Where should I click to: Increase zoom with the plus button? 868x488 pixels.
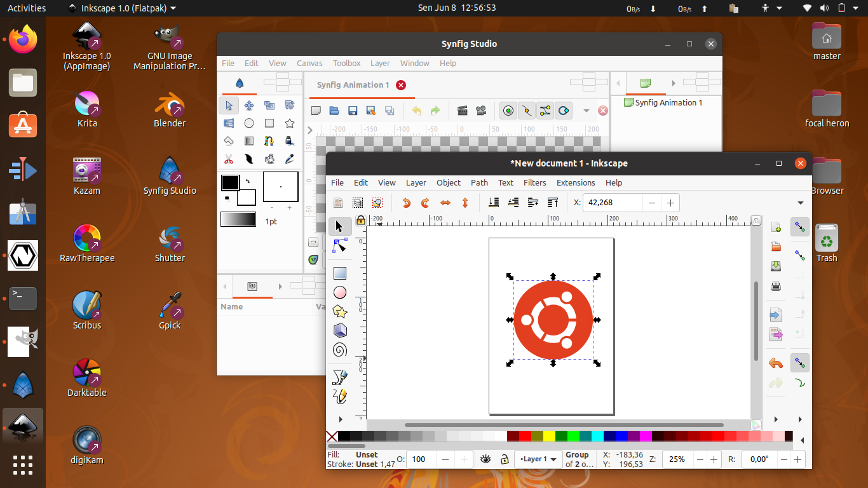(713, 459)
